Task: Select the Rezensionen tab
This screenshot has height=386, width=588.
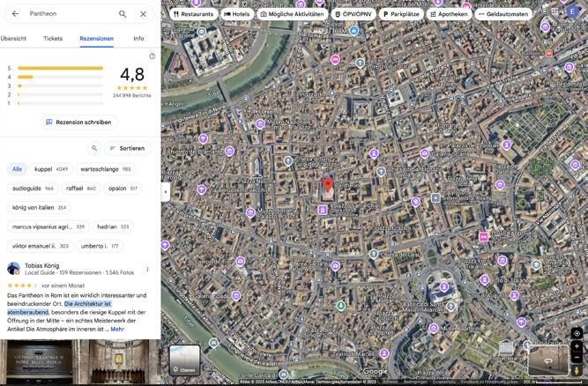Action: 97,39
